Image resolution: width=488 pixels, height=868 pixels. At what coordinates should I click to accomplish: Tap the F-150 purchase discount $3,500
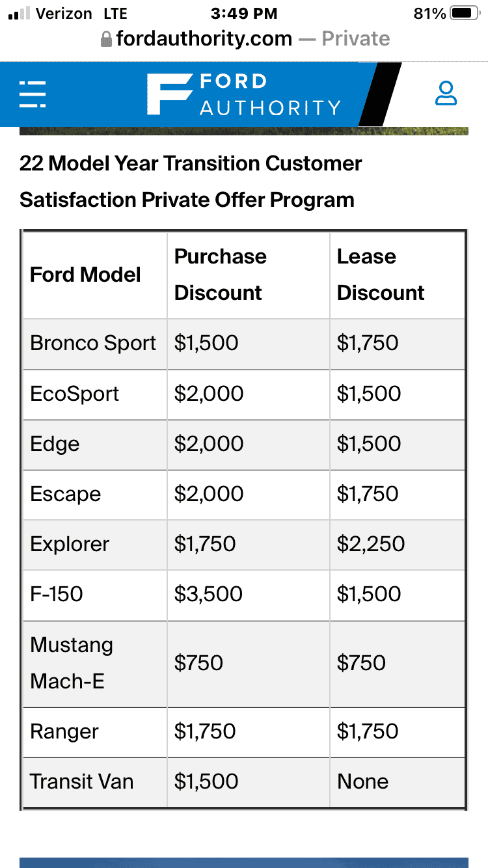(208, 594)
